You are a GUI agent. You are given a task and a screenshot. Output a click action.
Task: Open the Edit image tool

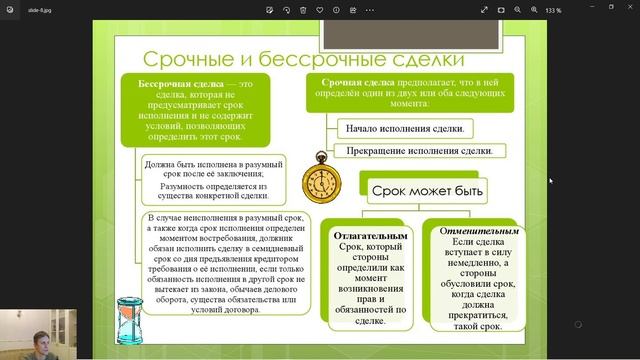pyautogui.click(x=269, y=10)
